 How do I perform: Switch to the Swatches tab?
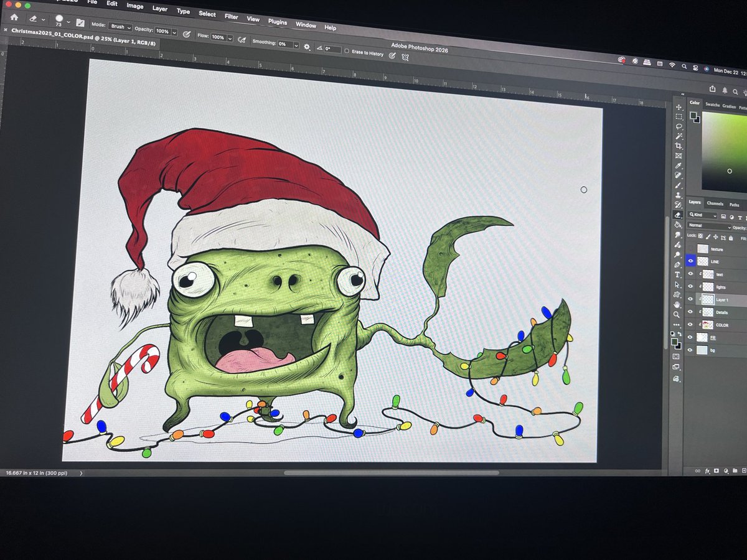(713, 105)
